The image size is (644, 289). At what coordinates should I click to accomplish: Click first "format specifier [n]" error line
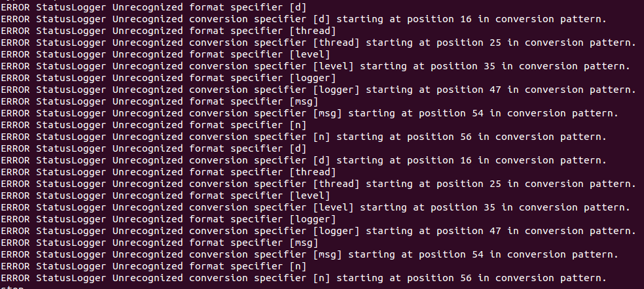154,125
